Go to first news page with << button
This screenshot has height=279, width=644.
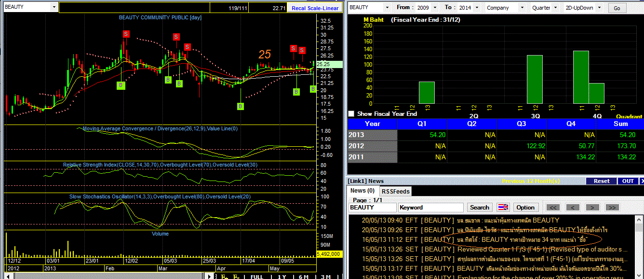pyautogui.click(x=553, y=208)
